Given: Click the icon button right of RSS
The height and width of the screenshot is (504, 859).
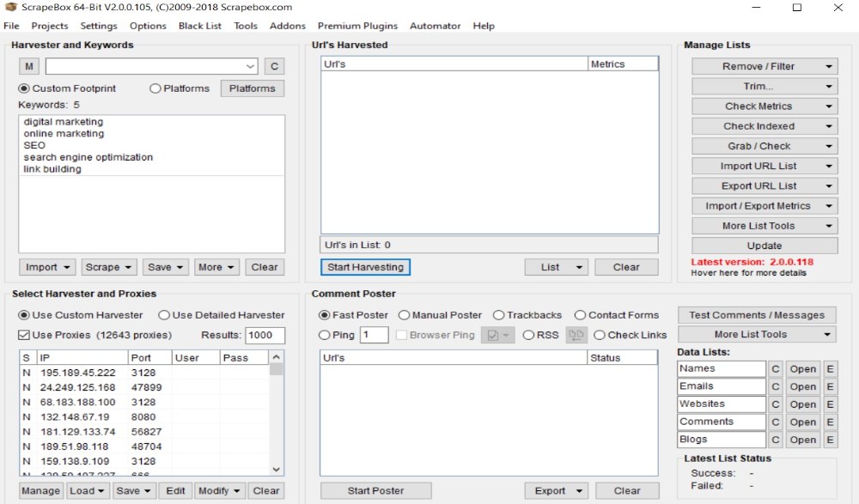Looking at the screenshot, I should coord(576,335).
